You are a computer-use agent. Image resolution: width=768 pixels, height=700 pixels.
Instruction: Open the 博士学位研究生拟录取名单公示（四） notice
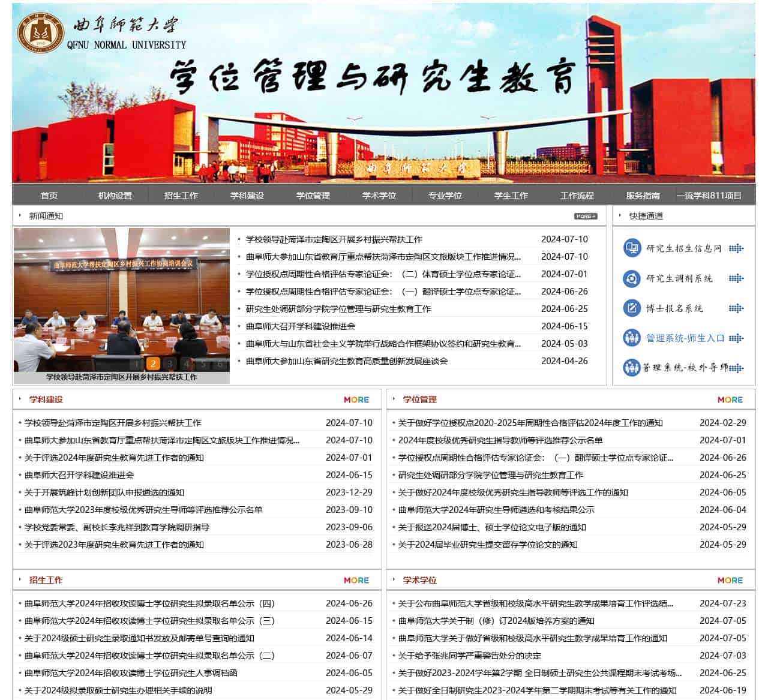coord(149,603)
